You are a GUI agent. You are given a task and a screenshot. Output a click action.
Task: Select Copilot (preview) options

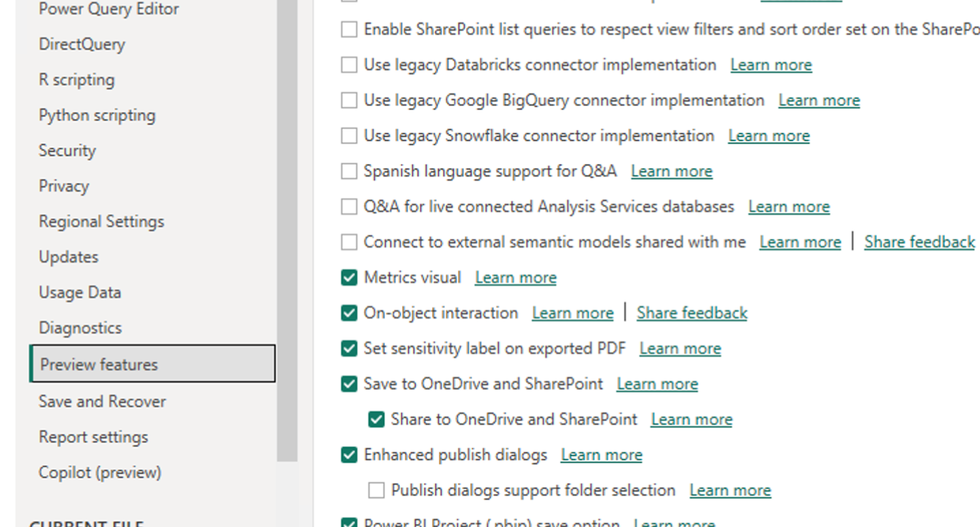click(100, 472)
